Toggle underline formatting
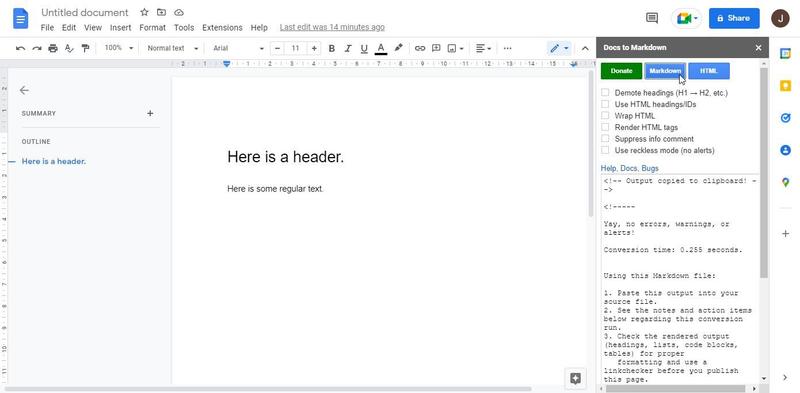The image size is (800, 393). 364,48
